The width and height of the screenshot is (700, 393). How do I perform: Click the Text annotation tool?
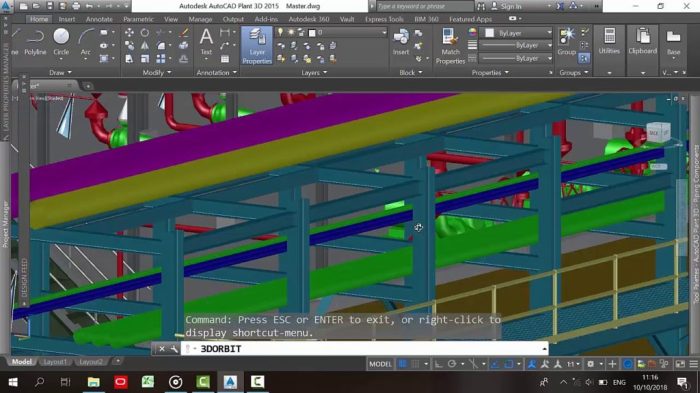point(206,42)
